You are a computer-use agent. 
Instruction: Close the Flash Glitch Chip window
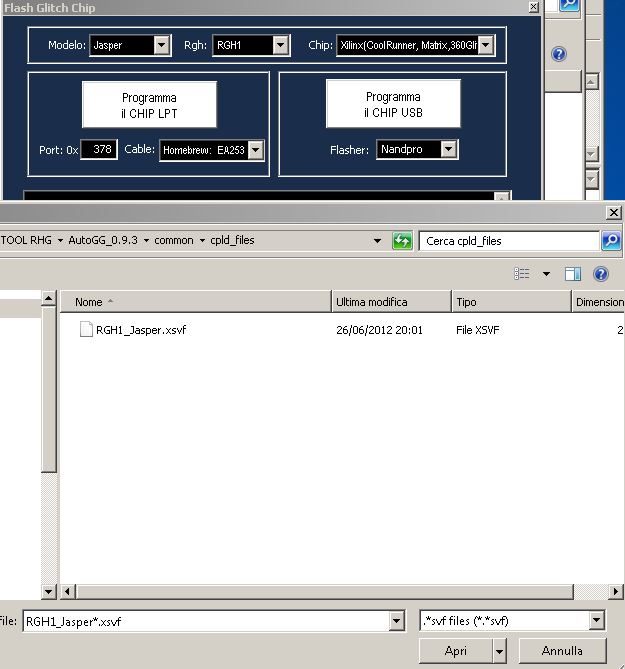tap(533, 7)
